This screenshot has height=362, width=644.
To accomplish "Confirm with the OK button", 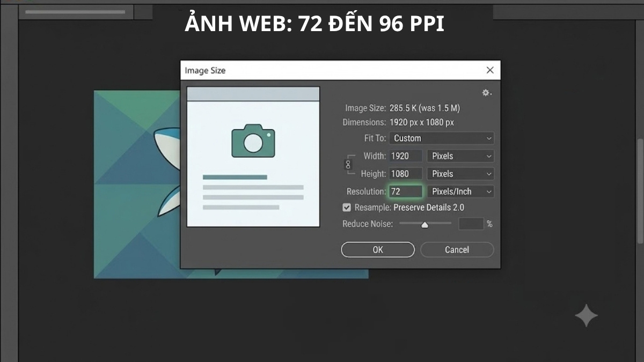I will [378, 250].
